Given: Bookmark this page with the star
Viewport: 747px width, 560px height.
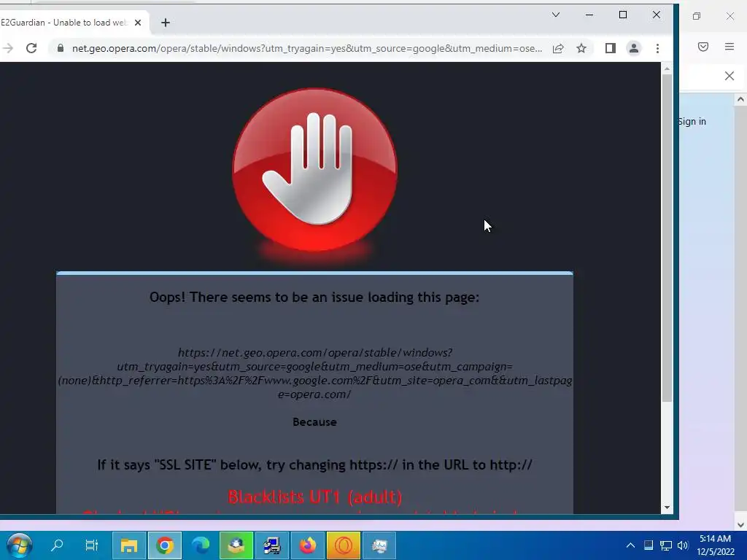Looking at the screenshot, I should (x=581, y=48).
